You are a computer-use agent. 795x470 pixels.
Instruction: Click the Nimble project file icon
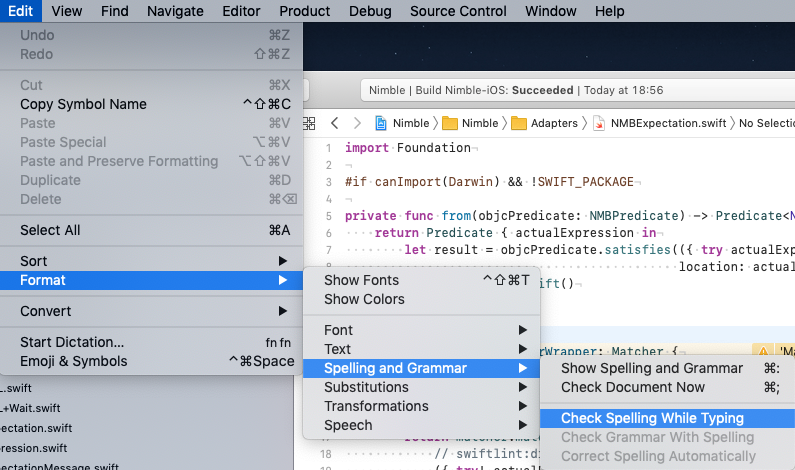click(382, 123)
